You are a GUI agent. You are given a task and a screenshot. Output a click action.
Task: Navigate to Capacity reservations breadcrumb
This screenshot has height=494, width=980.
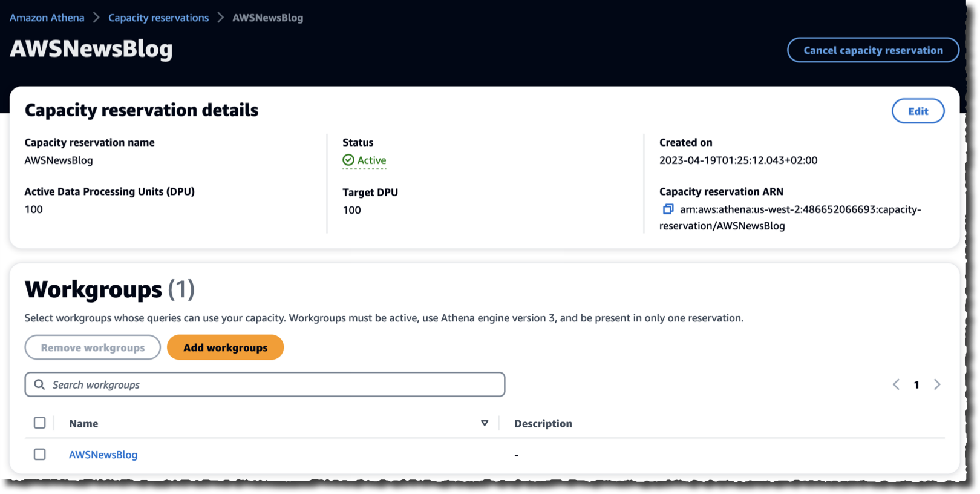tap(158, 18)
